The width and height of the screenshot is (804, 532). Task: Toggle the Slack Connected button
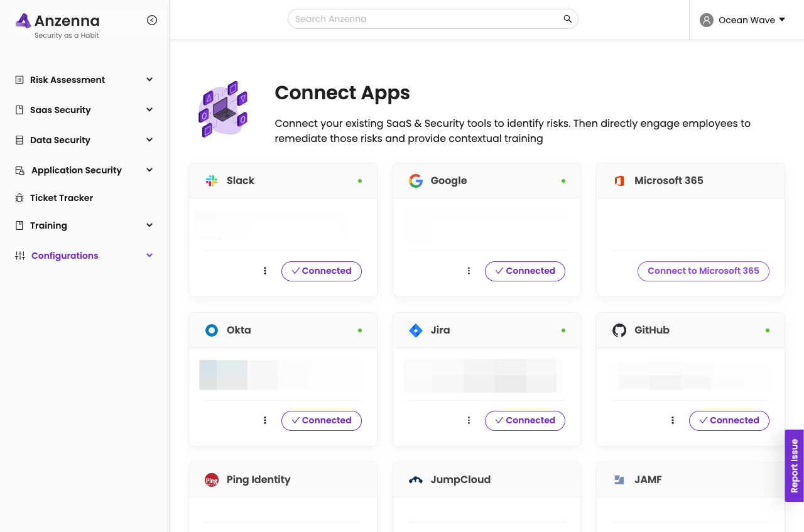coord(321,271)
